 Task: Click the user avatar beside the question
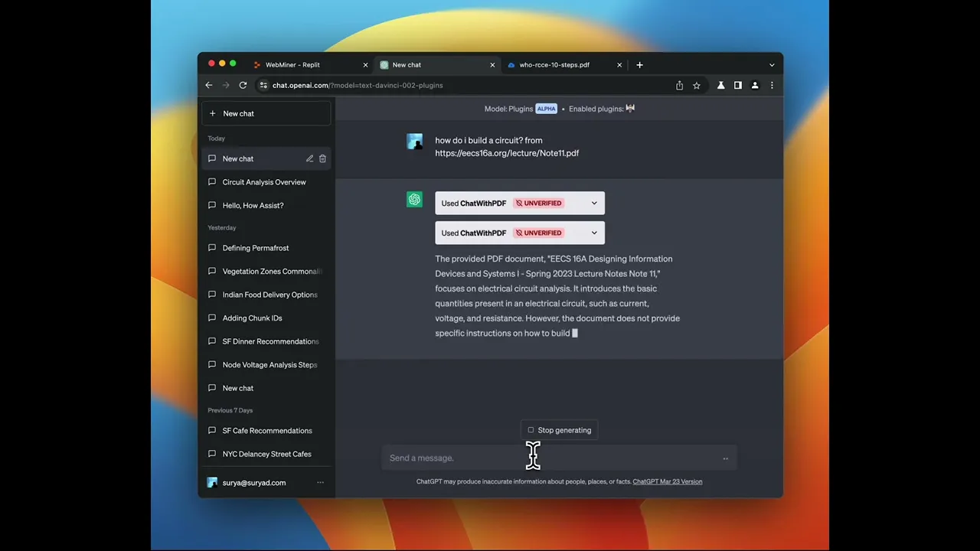click(x=414, y=142)
